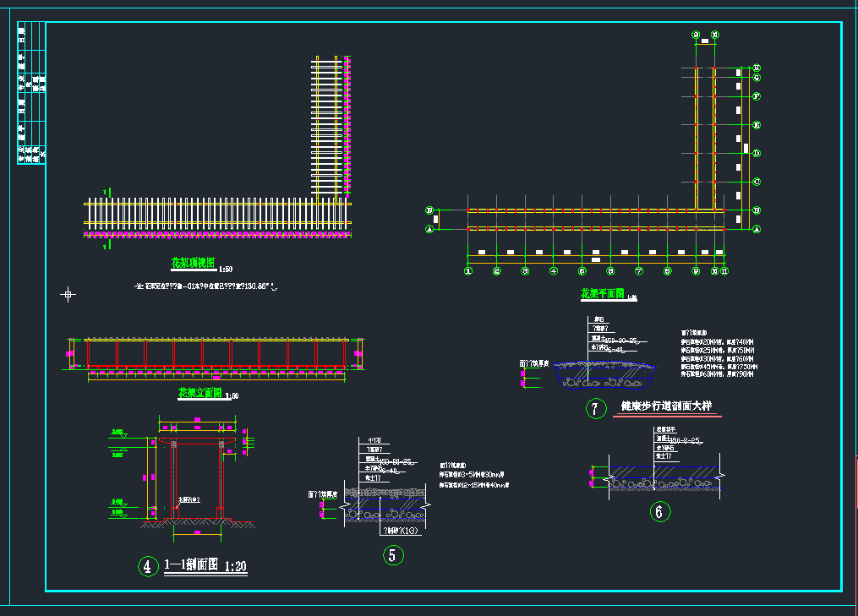The width and height of the screenshot is (858, 616).
Task: Click the circled detail marker 5
Action: click(392, 555)
